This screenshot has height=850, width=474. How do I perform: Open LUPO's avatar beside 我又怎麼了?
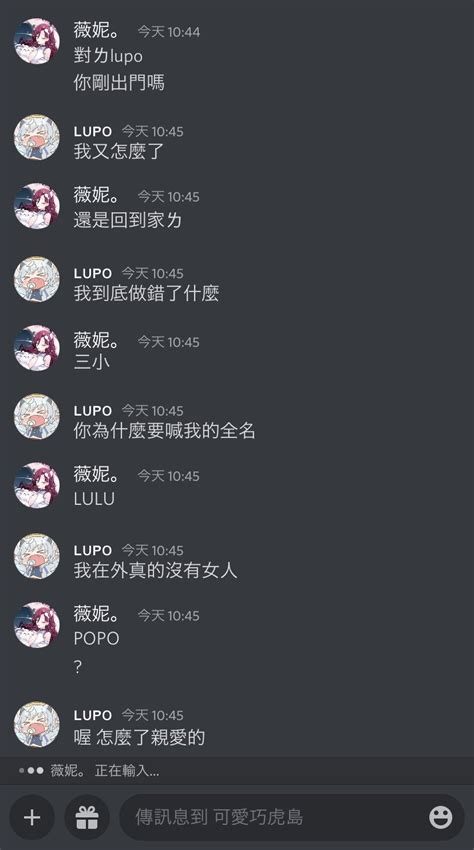36,137
